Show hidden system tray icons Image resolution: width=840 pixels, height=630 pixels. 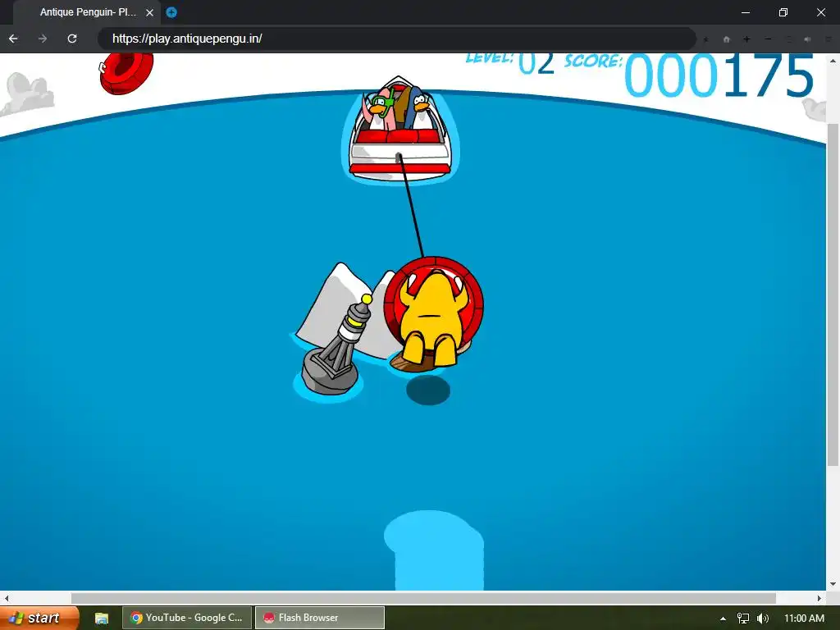tap(723, 619)
